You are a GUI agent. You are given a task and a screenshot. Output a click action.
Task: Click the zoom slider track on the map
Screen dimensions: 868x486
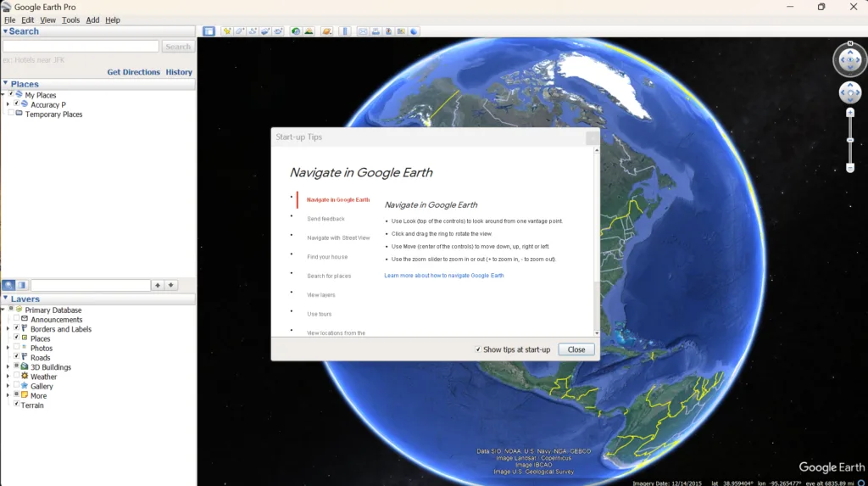(850, 140)
